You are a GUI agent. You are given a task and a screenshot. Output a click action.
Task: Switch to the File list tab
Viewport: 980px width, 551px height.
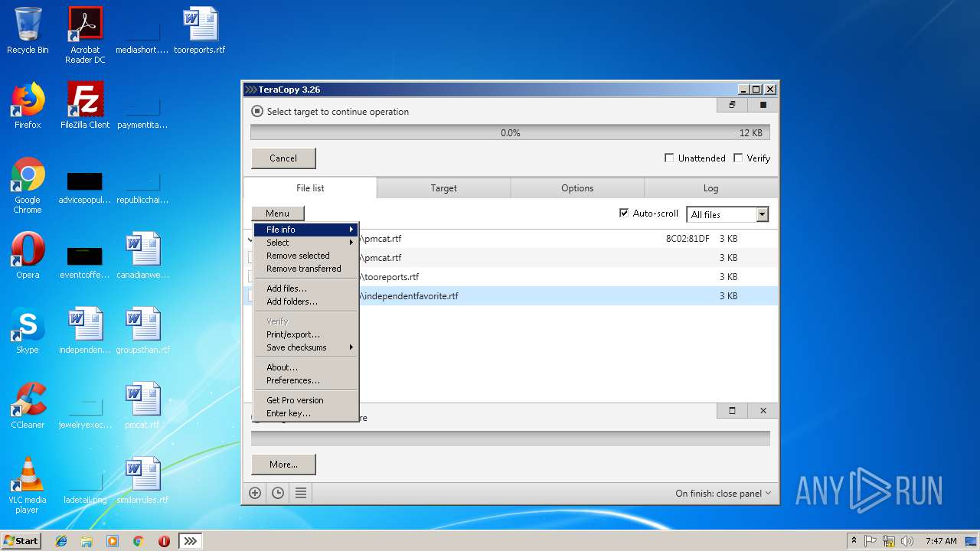click(310, 188)
